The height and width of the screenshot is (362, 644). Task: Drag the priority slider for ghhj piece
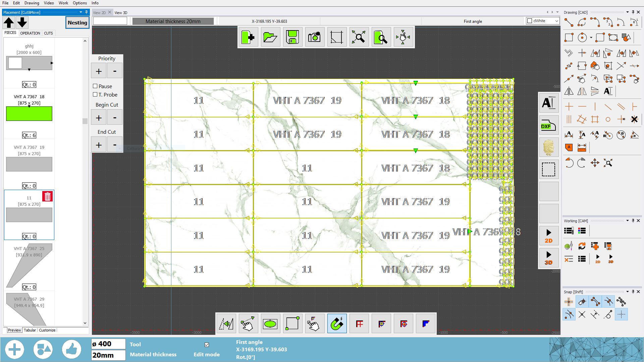coord(29,69)
